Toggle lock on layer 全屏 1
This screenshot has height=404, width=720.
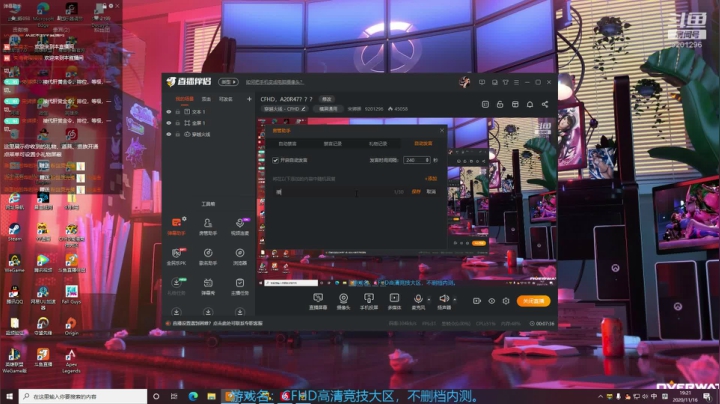click(x=178, y=123)
